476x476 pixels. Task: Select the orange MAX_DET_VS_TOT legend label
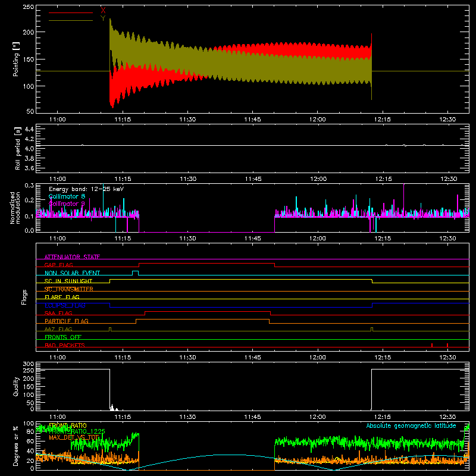click(x=74, y=437)
